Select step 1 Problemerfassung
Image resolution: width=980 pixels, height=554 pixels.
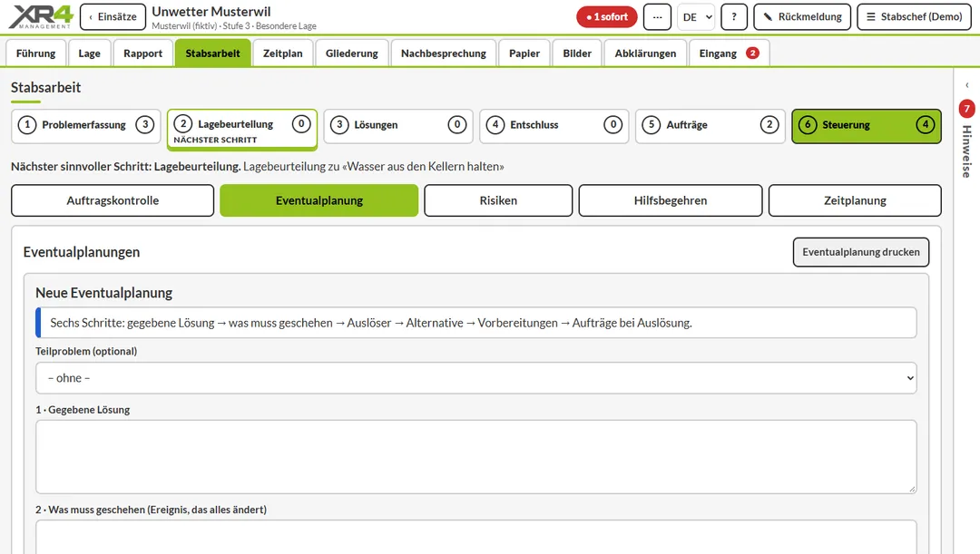[85, 125]
